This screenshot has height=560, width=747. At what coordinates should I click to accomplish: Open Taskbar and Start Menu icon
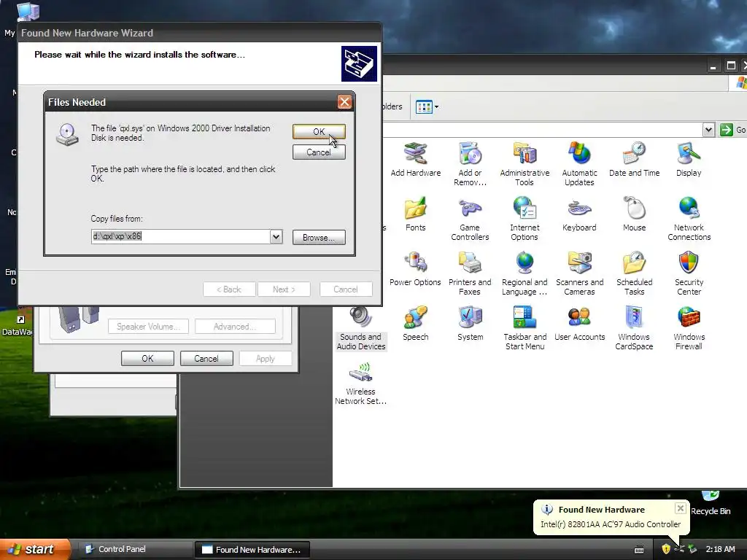click(525, 328)
